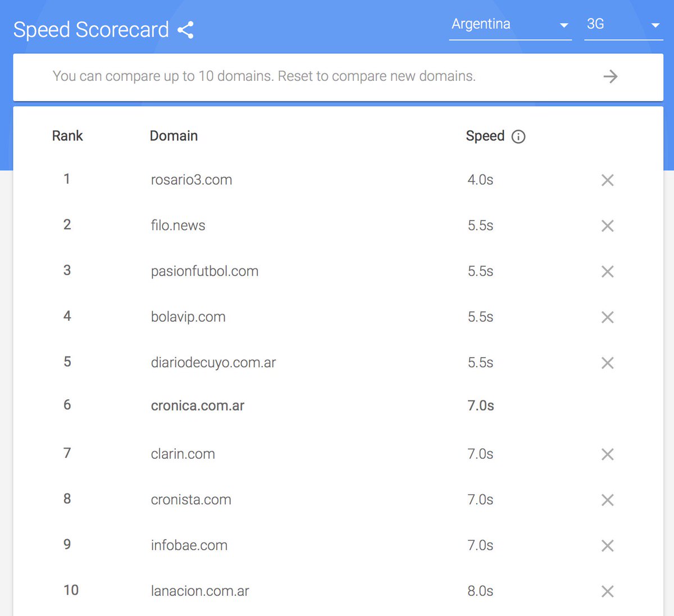Click the 5.5s speed for filo.news
Image resolution: width=674 pixels, height=616 pixels.
coord(480,225)
